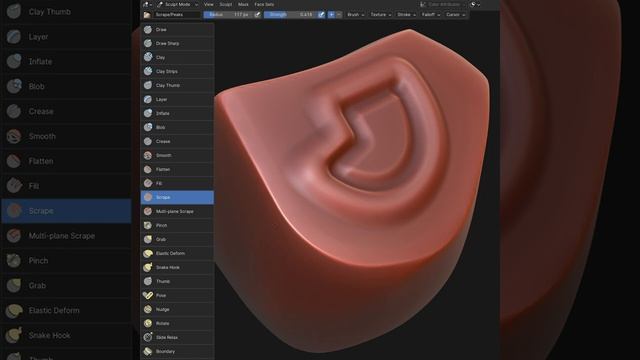Image resolution: width=640 pixels, height=360 pixels.
Task: Select the Draw brush in the tool list
Action: (x=177, y=29)
